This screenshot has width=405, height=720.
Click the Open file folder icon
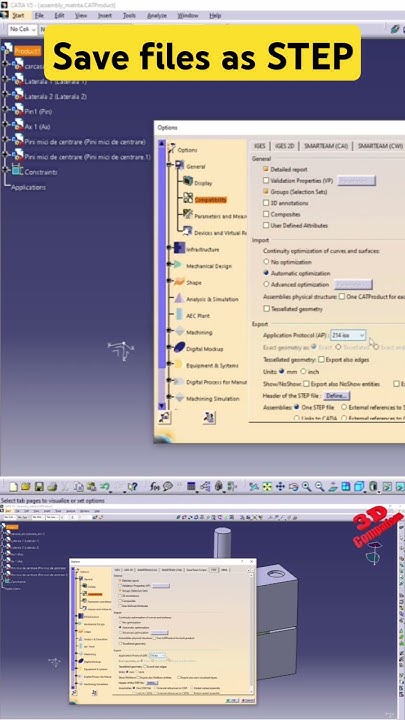tap(26, 486)
